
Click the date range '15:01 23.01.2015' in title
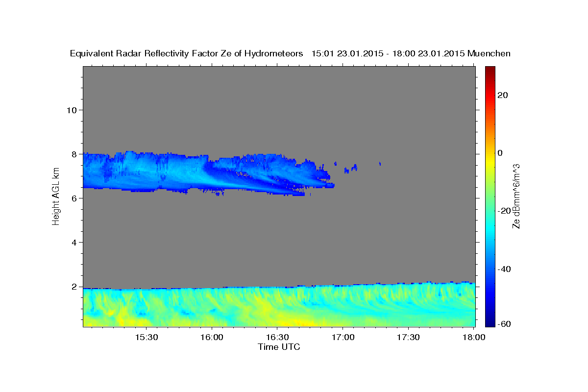346,54
